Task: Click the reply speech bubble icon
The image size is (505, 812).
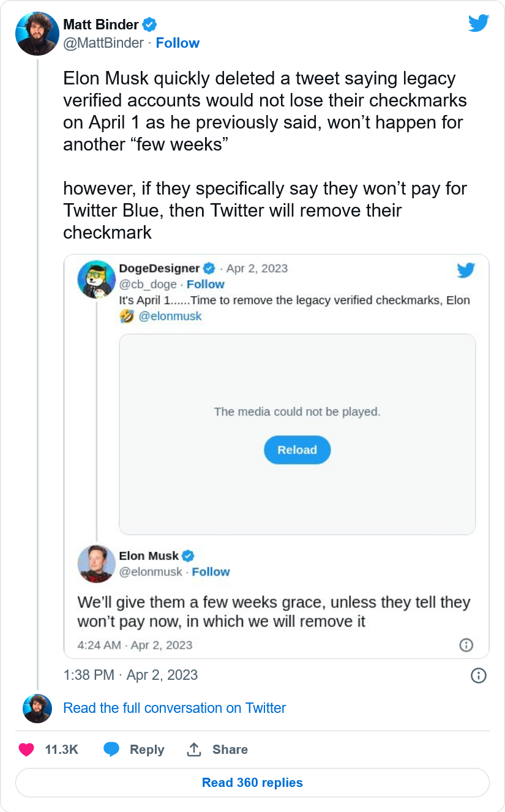Action: coord(111,750)
